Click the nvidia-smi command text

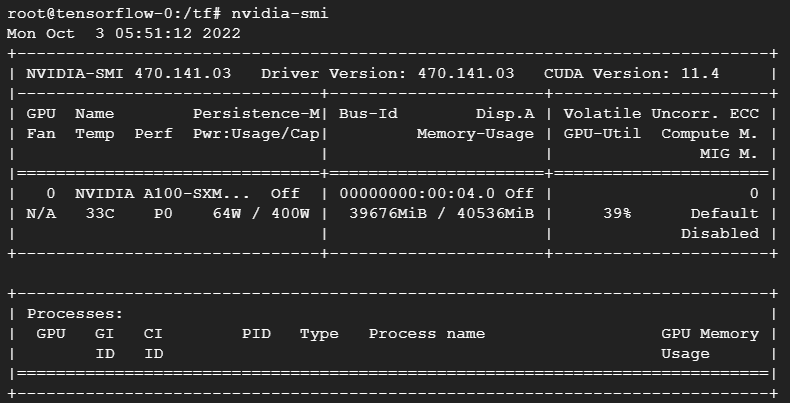click(280, 14)
